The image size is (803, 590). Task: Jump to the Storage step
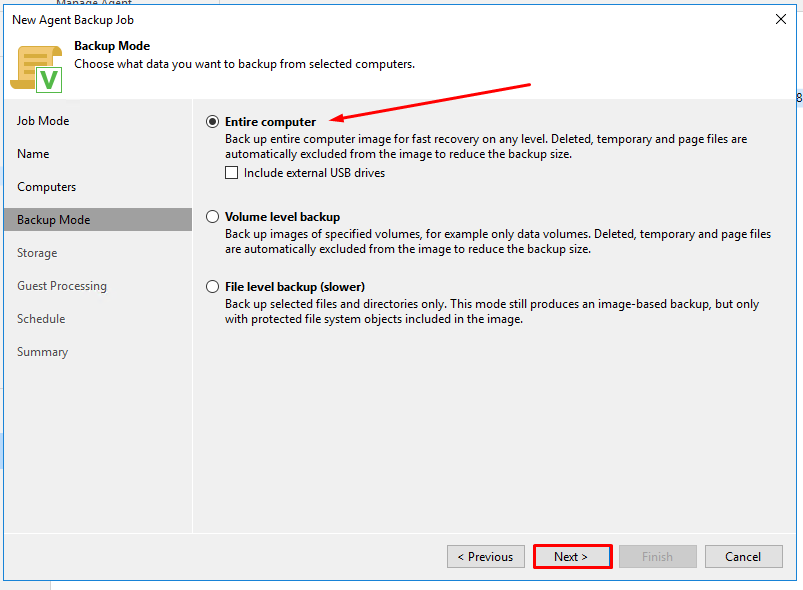[x=37, y=253]
